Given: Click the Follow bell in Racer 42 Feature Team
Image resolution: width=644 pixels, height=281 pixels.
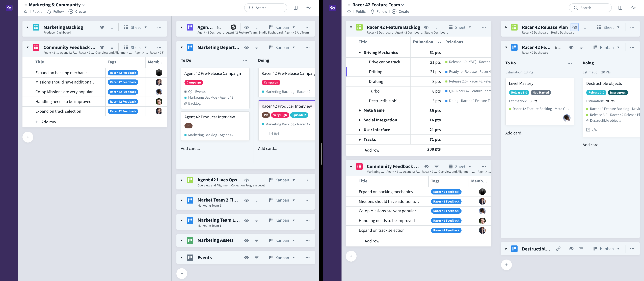Looking at the screenshot, I should (x=372, y=12).
